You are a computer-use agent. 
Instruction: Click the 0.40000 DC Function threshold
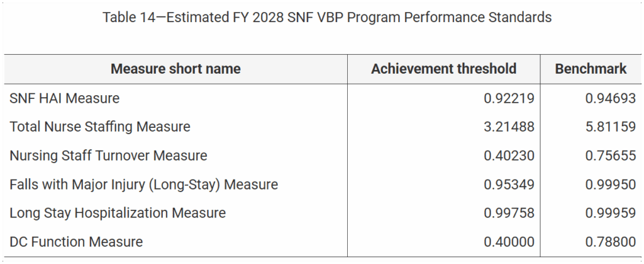click(x=509, y=242)
